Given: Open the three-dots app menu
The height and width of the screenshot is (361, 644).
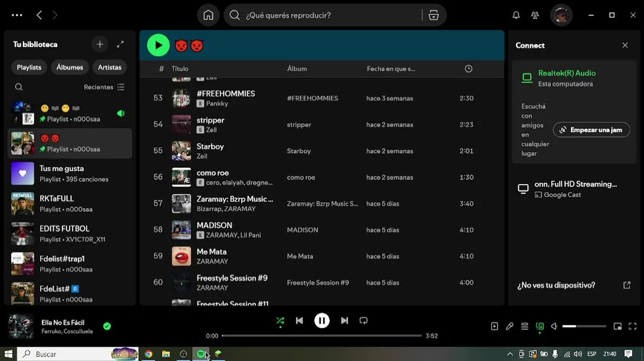Looking at the screenshot, I should coord(17,15).
